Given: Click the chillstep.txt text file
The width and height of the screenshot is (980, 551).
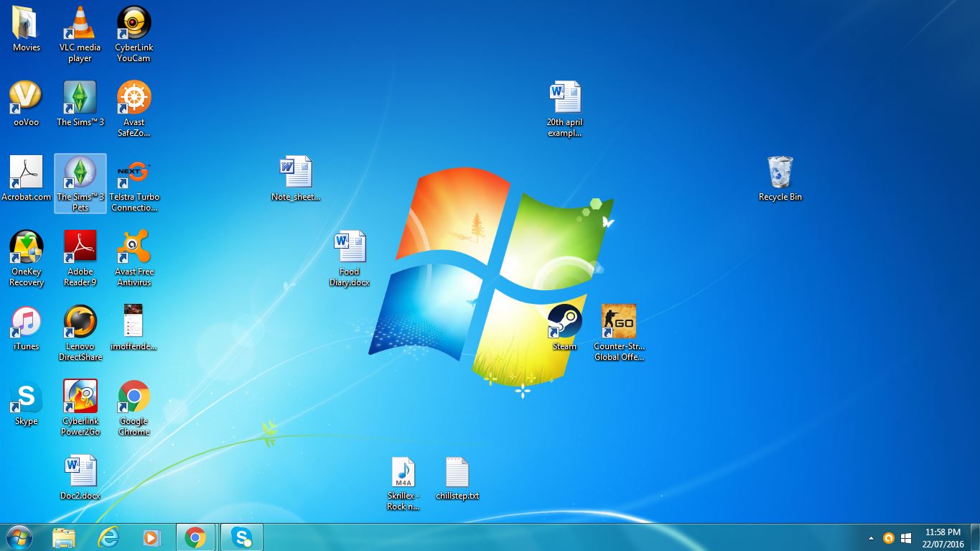Looking at the screenshot, I should click(x=457, y=478).
